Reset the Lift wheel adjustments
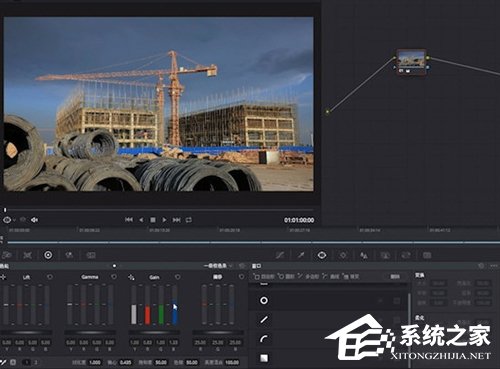This screenshot has height=369, width=500. coord(50,277)
